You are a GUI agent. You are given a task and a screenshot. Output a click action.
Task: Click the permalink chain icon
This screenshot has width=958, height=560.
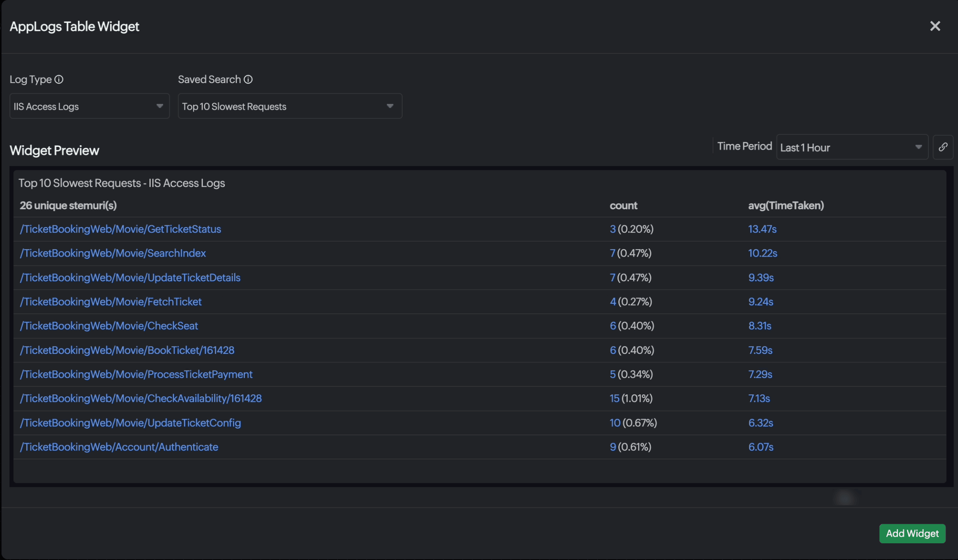click(943, 147)
